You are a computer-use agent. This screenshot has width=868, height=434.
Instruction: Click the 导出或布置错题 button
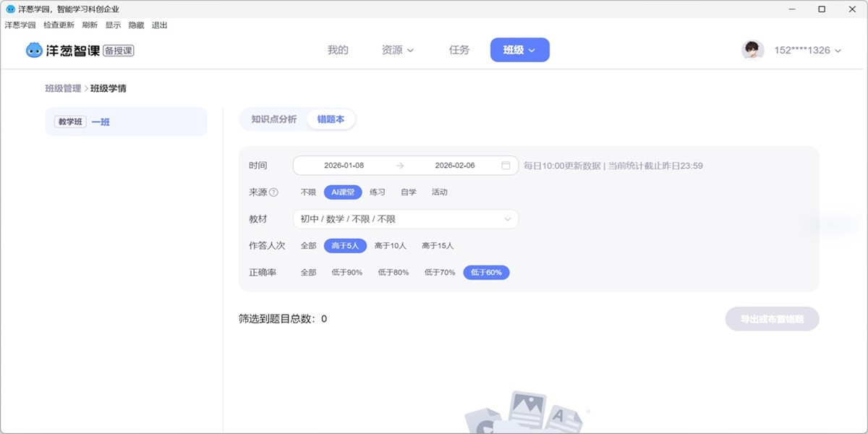[x=772, y=318]
